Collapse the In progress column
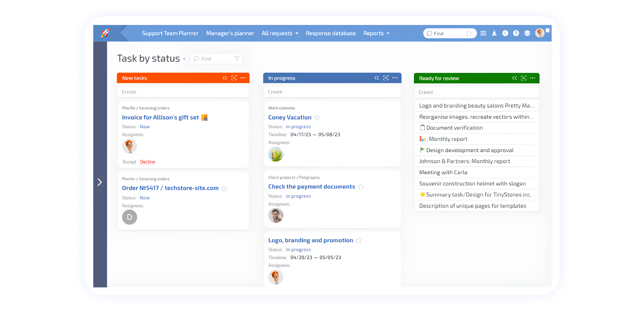Screen dimensions: 644x312 [377, 78]
